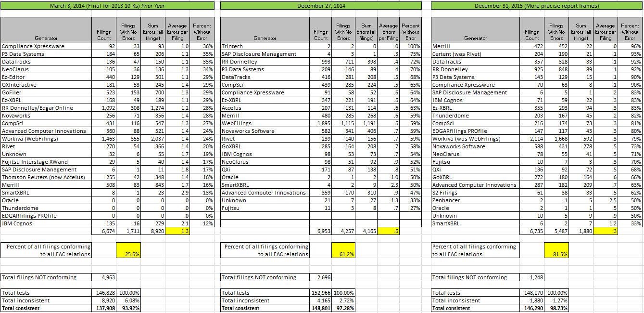Screen dimensions: 644x313
Task: Select the 146,828 total tests value
Action: 104,293
